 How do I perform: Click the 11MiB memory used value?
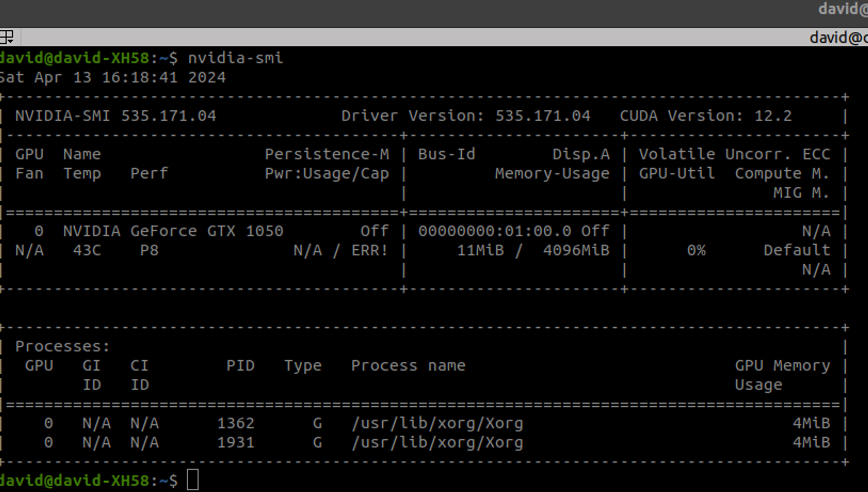pyautogui.click(x=481, y=251)
